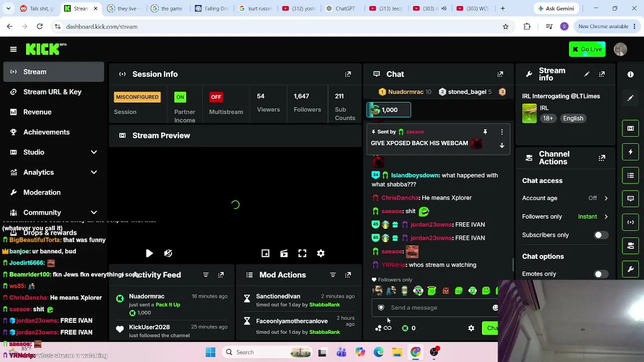Open Stream URL & Key in the sidebar
This screenshot has height=362, width=644.
pos(53,92)
